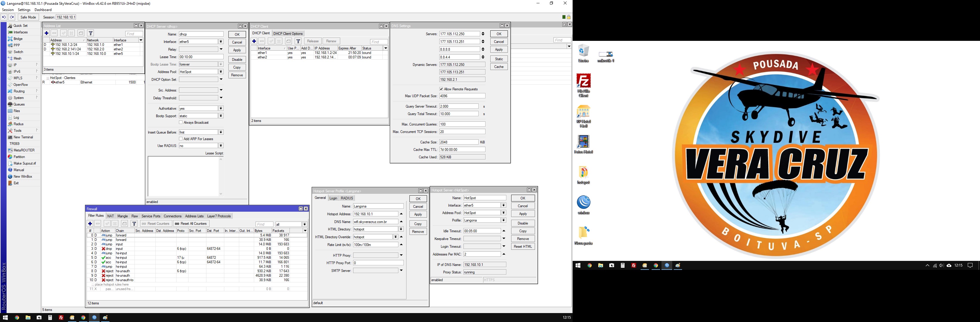
Task: Uncheck Allow Remote Requests in DNS Settings
Action: click(x=441, y=89)
